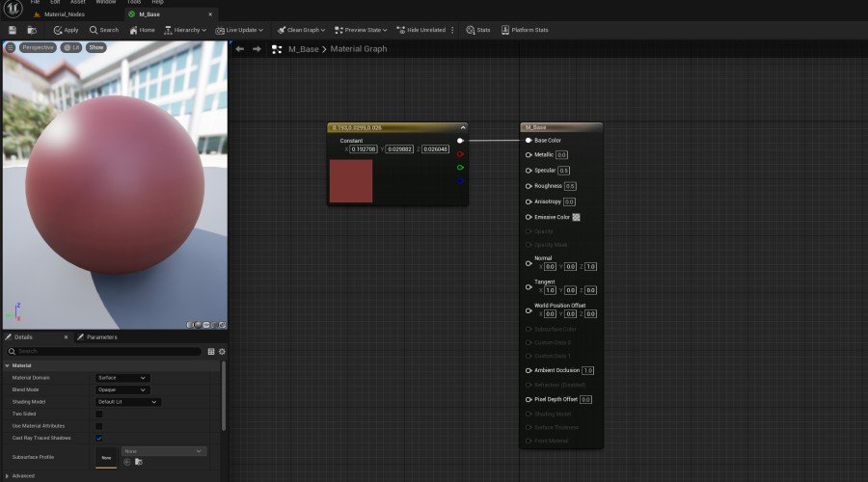Switch preview mesh to sphere
The width and height of the screenshot is (868, 482).
click(198, 325)
